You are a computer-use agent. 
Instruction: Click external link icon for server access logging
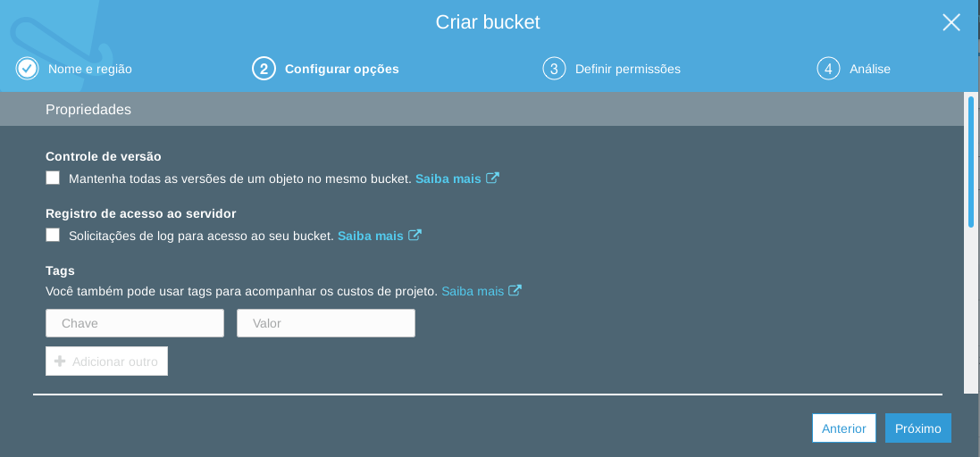coord(415,236)
